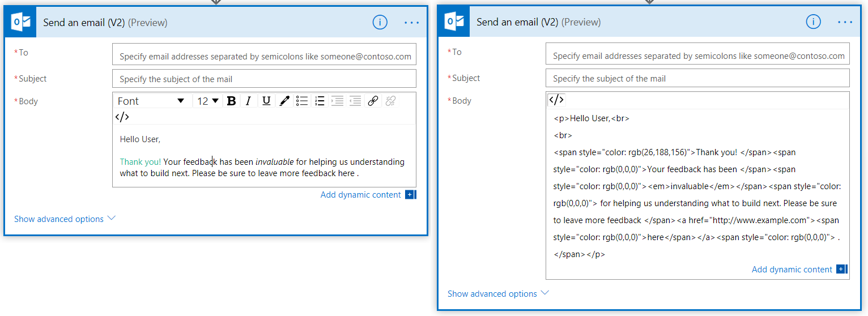Click the italic word 'invaluable' in Body
This screenshot has height=316, width=868.
[274, 162]
